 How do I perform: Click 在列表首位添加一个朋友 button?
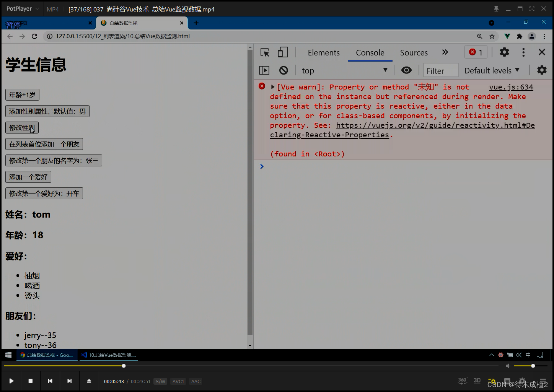[44, 144]
